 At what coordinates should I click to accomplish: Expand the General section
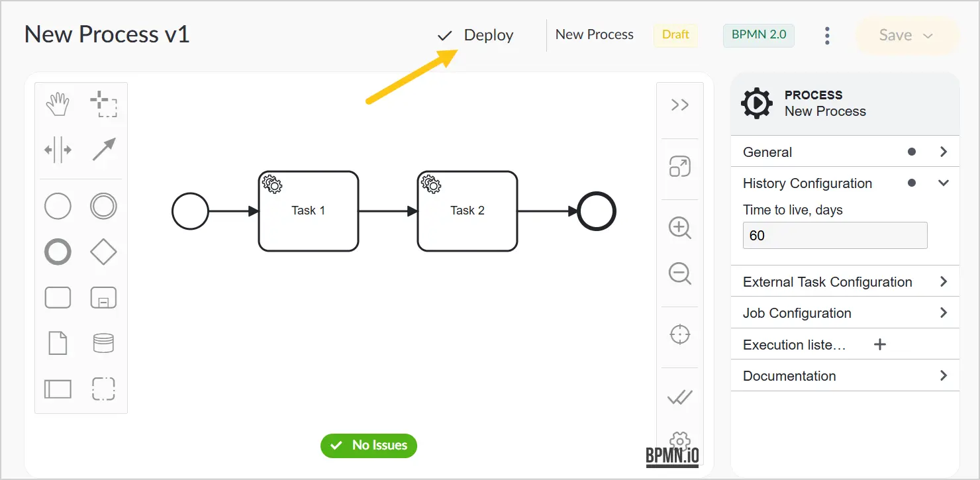(845, 152)
